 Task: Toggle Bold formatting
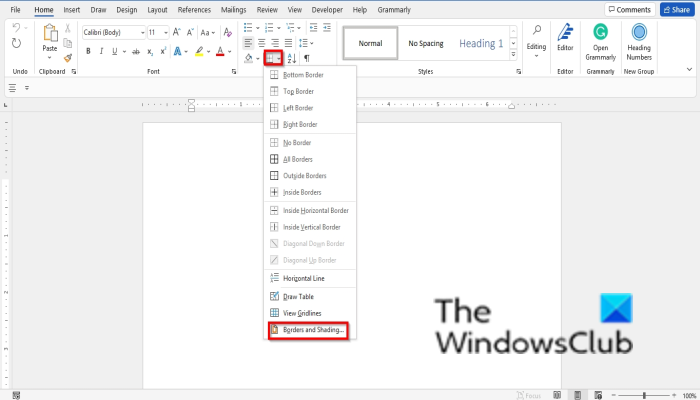88,52
